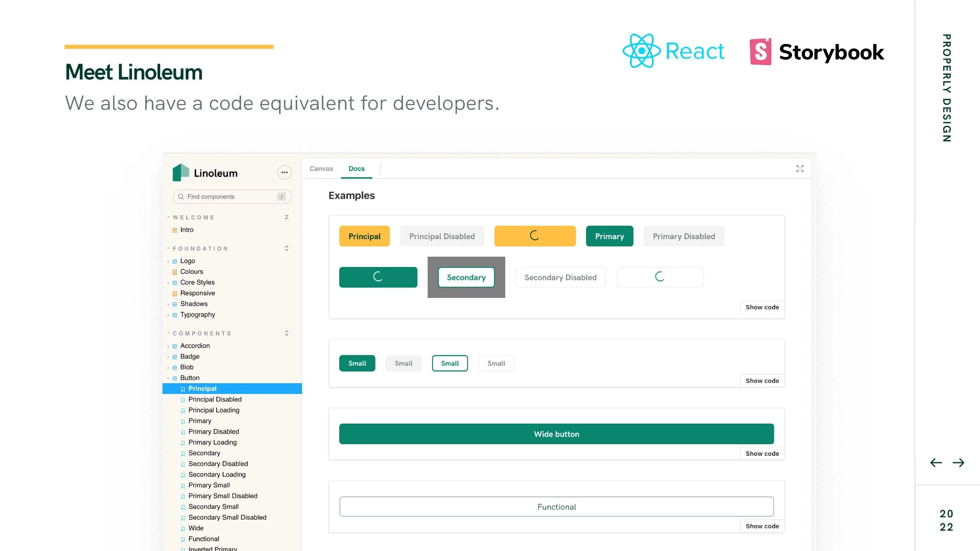980x551 pixels.
Task: Show code for Wide button example
Action: [762, 454]
